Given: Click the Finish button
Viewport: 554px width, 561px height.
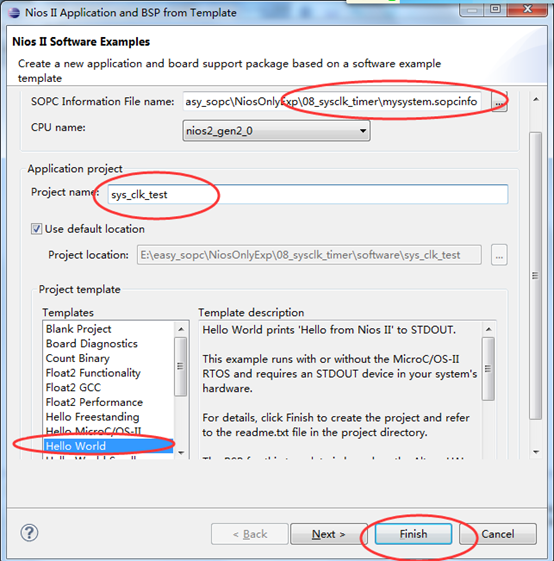Looking at the screenshot, I should pos(413,534).
